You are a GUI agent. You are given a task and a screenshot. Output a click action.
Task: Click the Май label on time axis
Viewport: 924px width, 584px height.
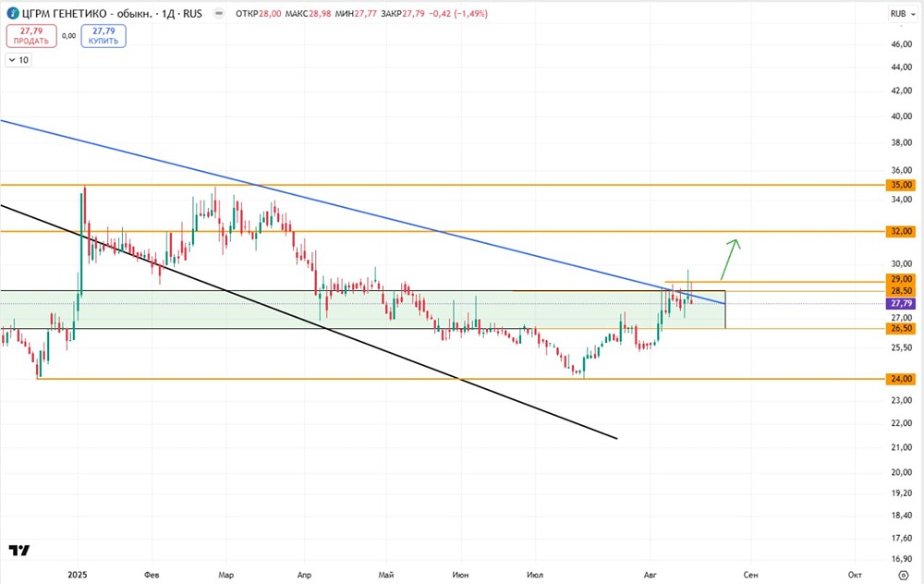[x=386, y=575]
